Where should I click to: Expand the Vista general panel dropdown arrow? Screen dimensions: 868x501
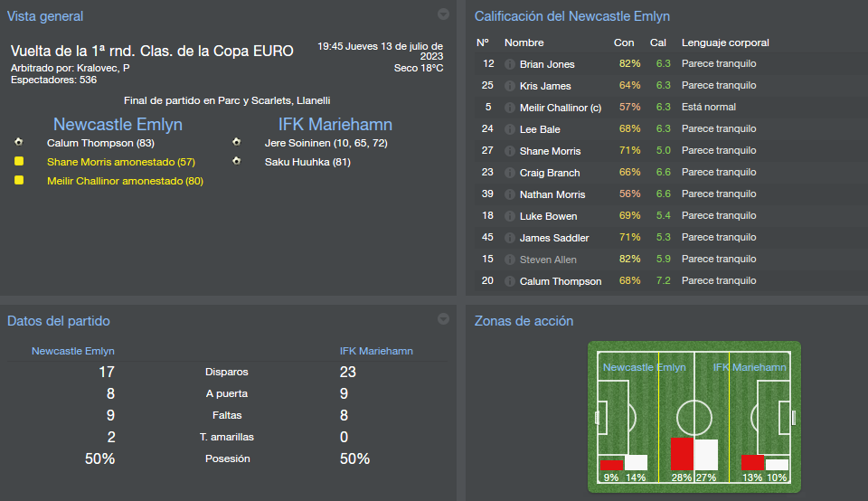(x=443, y=14)
